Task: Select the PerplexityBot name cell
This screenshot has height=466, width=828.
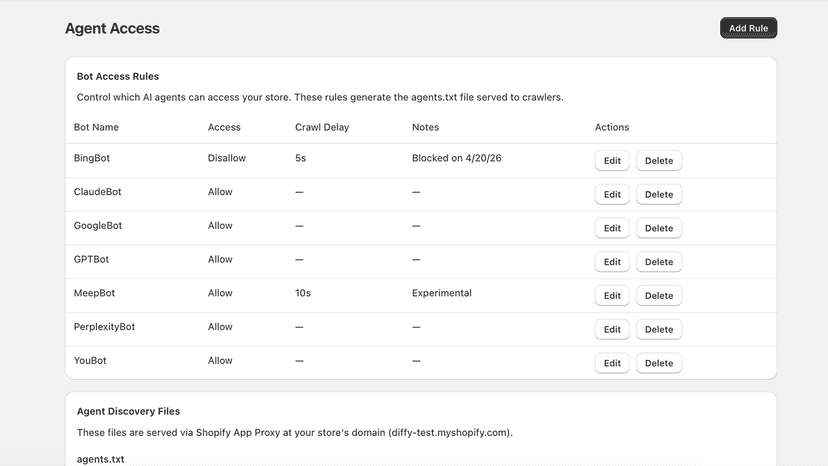Action: (105, 327)
